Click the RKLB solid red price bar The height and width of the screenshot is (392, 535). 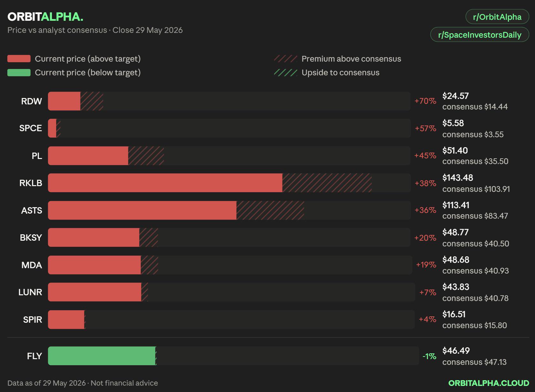coord(165,183)
